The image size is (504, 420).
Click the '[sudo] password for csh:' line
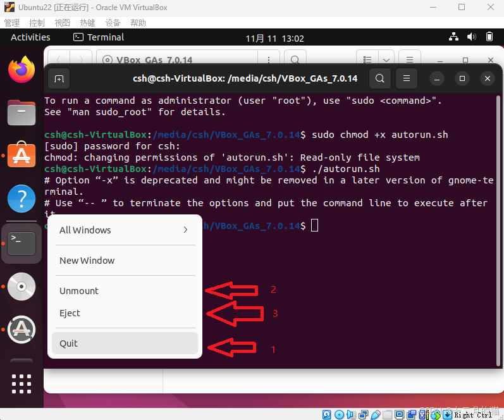(112, 146)
